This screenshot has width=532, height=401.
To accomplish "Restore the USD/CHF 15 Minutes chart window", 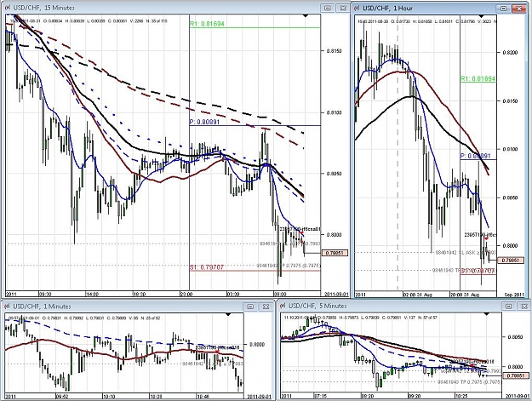I will (328, 8).
